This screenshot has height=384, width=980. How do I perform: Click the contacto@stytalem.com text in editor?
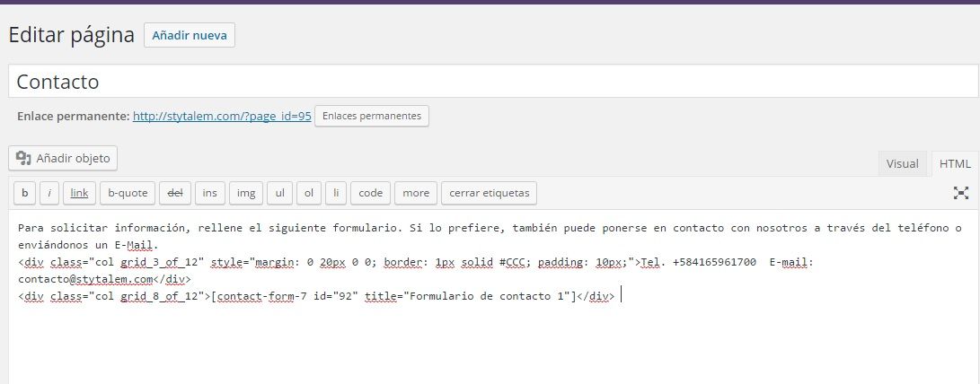click(x=85, y=279)
